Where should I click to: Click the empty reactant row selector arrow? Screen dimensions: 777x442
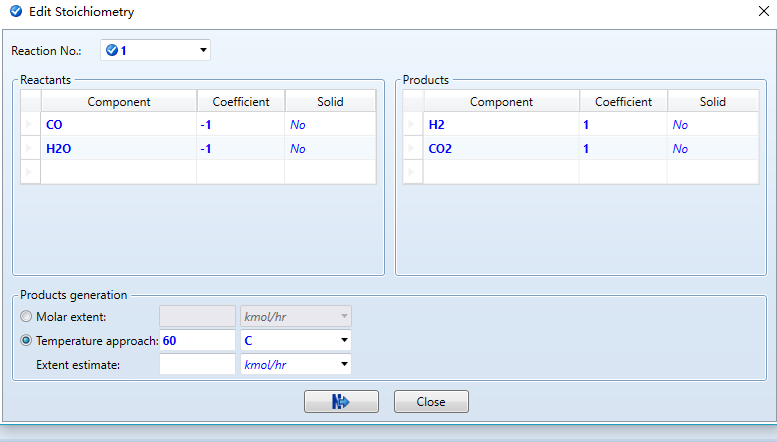30,172
